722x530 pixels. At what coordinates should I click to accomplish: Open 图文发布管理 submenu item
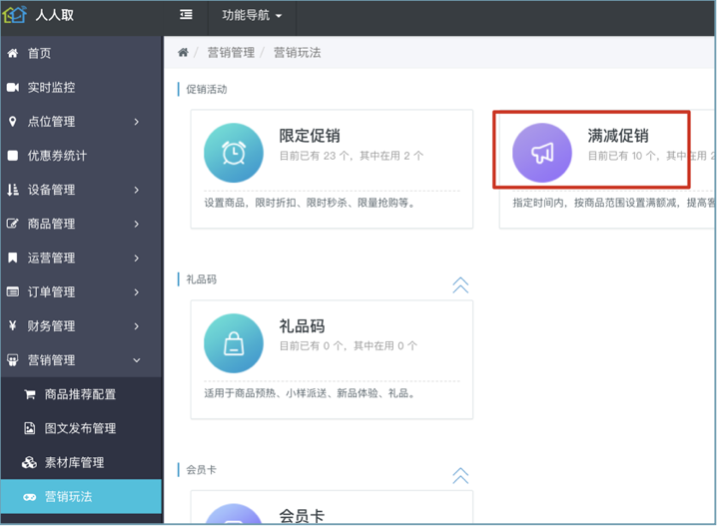coord(82,428)
